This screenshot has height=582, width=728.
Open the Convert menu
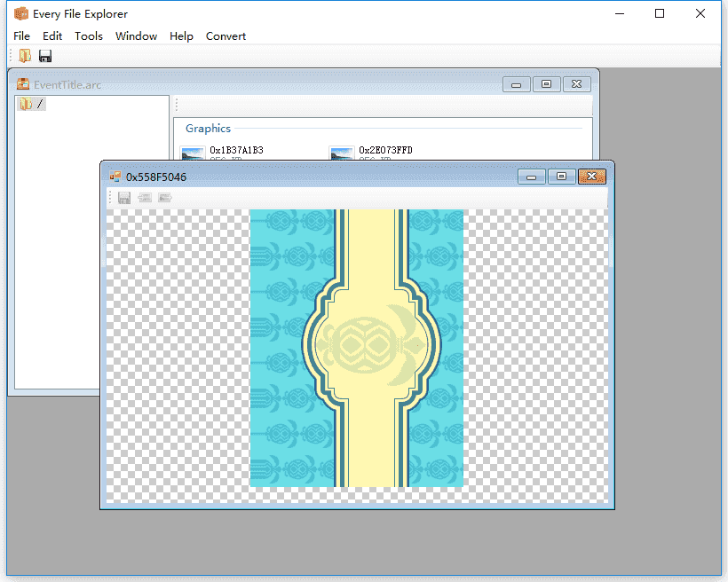(226, 36)
